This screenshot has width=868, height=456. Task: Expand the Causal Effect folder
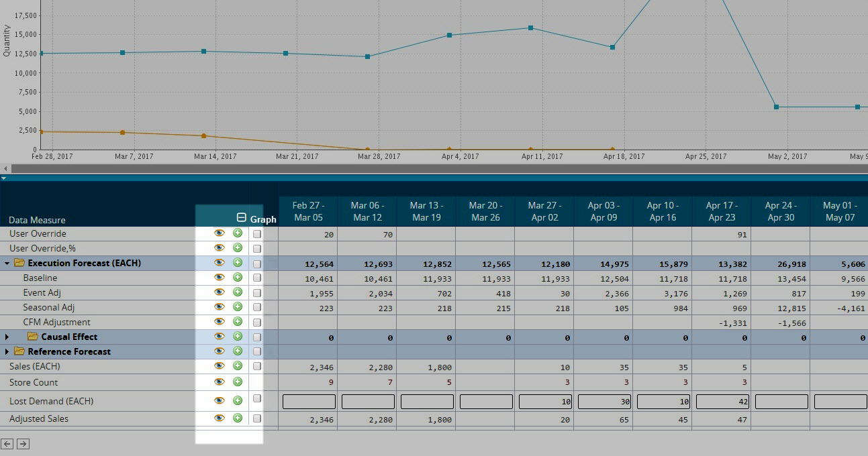point(7,337)
